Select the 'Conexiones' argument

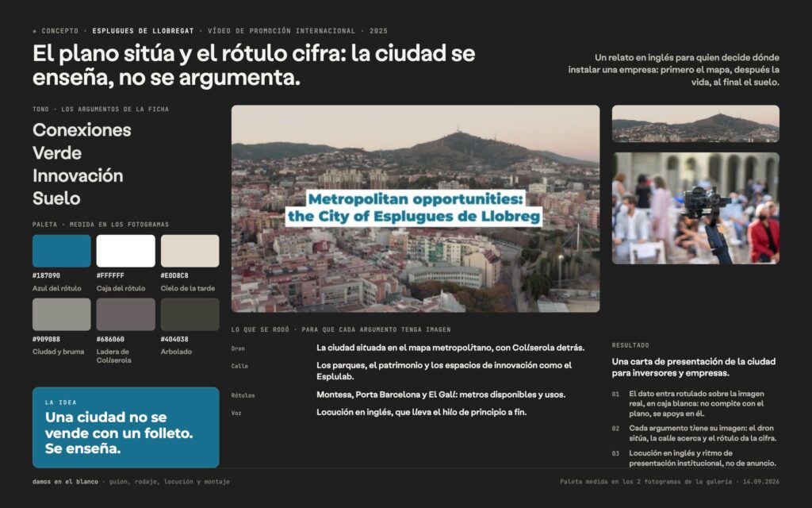[x=82, y=130]
